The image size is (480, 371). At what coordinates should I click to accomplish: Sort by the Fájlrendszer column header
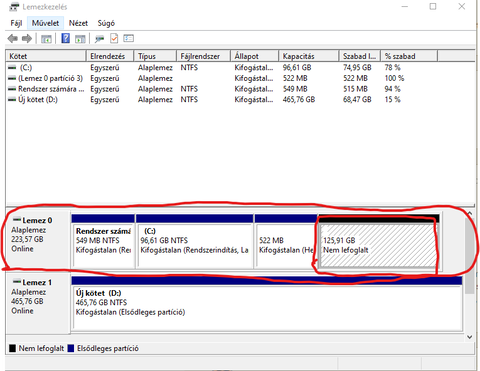coord(203,56)
